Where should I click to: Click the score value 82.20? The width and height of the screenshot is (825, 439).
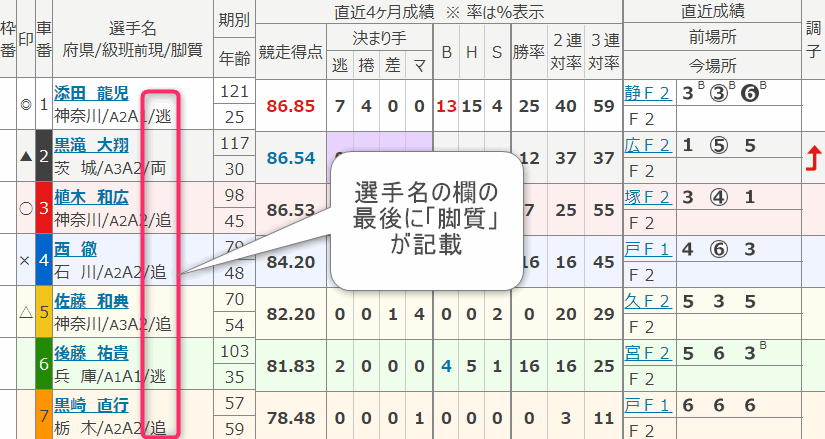(x=290, y=314)
